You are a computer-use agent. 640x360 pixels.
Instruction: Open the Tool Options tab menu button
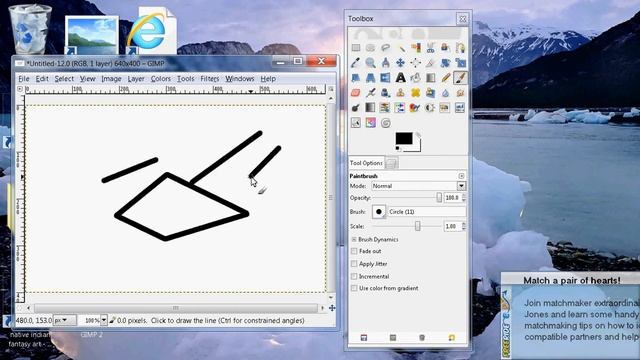pos(461,176)
